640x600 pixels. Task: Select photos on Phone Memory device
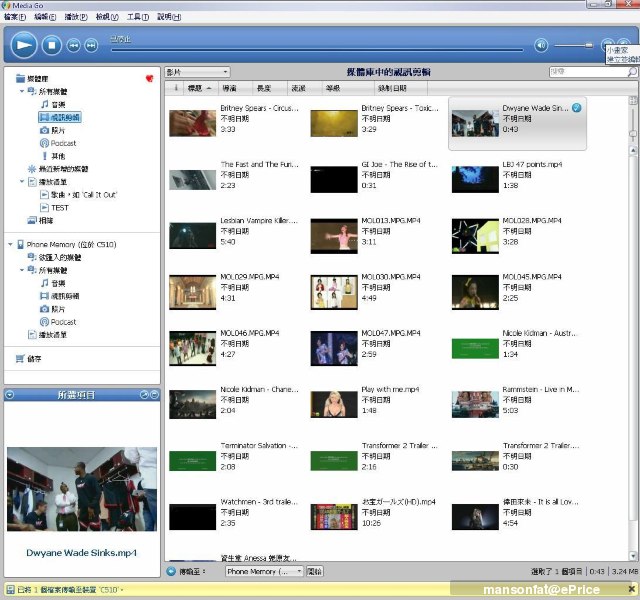pyautogui.click(x=52, y=309)
